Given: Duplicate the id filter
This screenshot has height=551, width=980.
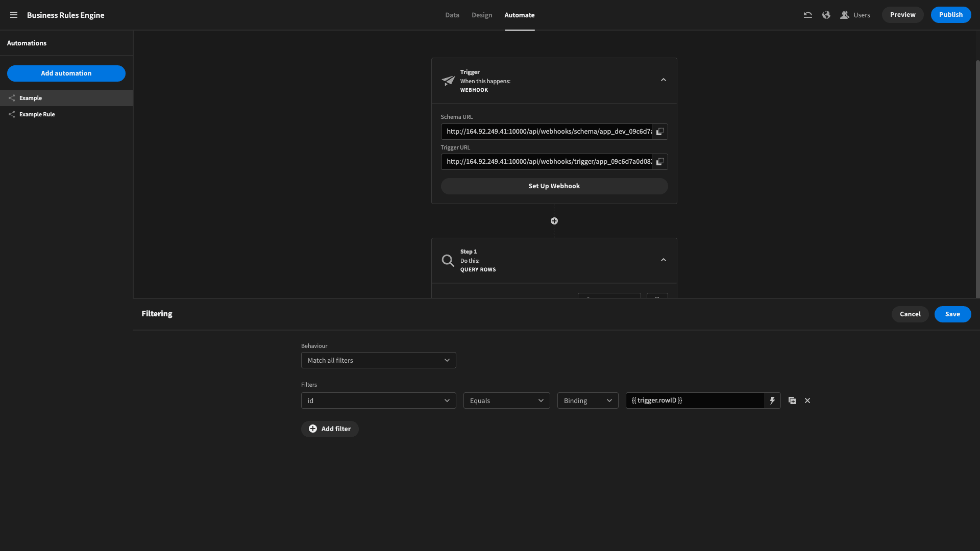Looking at the screenshot, I should click(792, 400).
